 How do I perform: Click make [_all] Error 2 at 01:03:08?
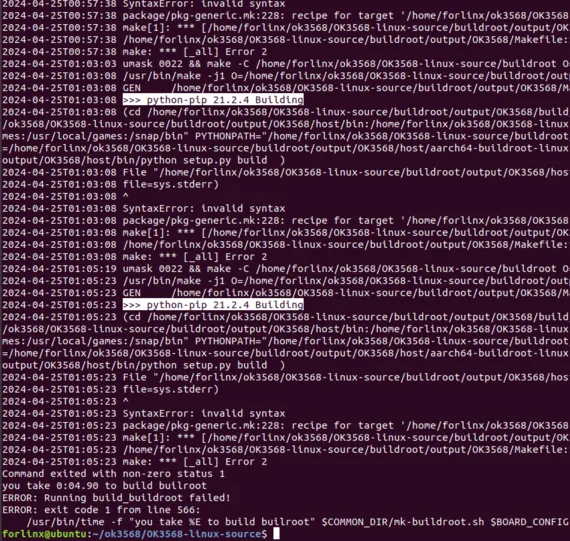click(194, 257)
